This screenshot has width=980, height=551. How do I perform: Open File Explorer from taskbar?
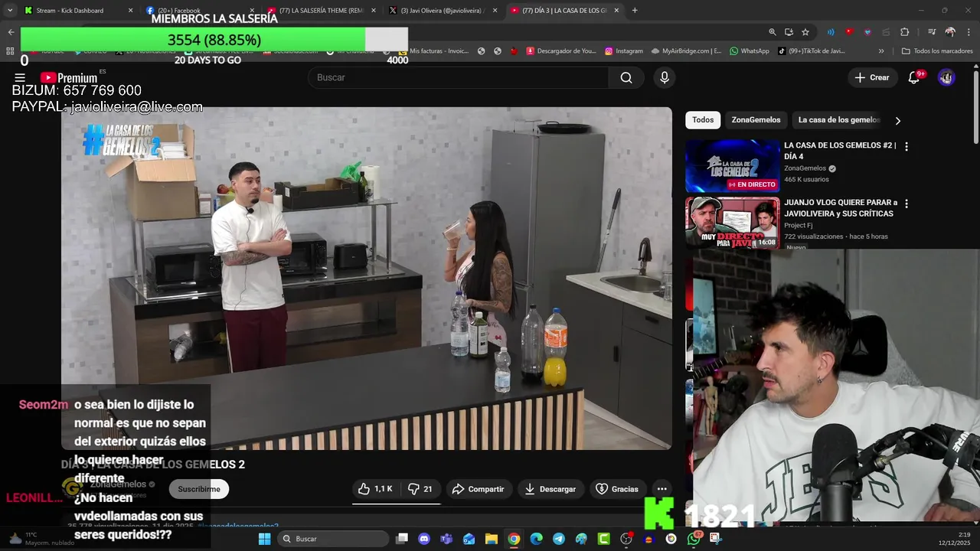(492, 539)
